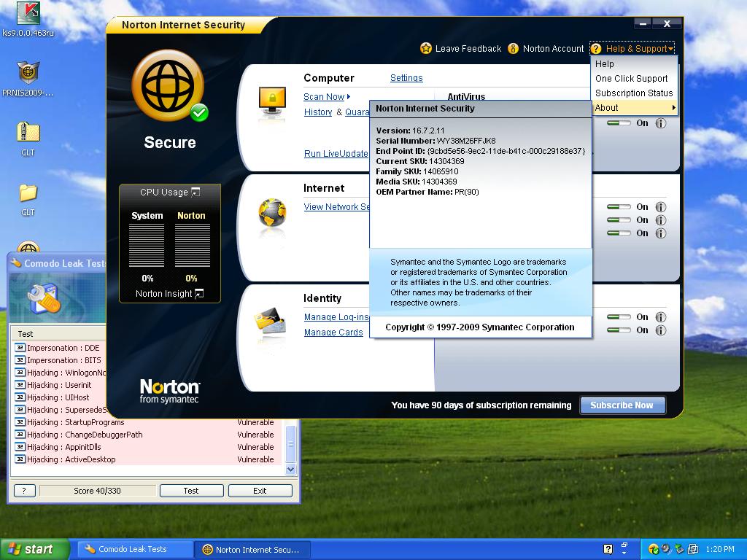Open info icon for top Internet protection row
This screenshot has width=747, height=560.
[x=661, y=207]
